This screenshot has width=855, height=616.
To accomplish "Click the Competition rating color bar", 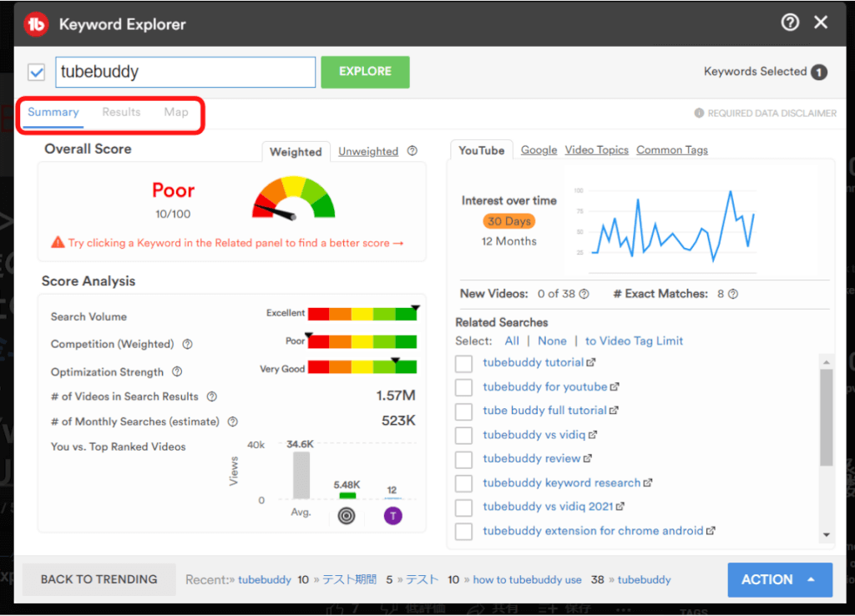I will tap(362, 341).
